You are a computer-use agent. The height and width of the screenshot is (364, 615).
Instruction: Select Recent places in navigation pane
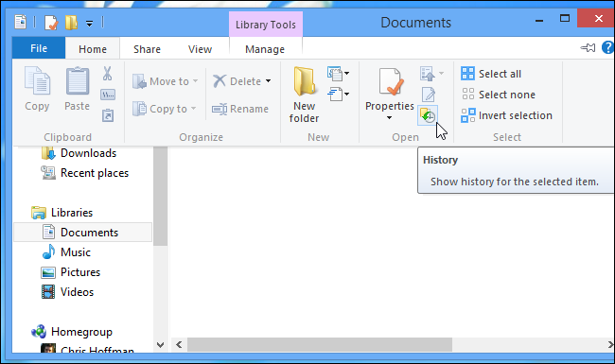pyautogui.click(x=85, y=173)
